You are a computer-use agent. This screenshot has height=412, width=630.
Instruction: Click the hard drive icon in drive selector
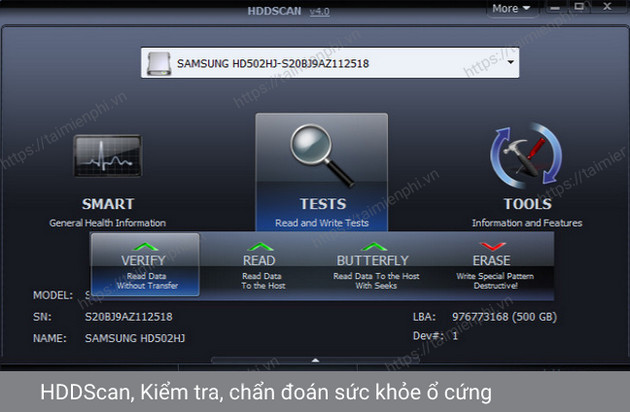coord(159,63)
